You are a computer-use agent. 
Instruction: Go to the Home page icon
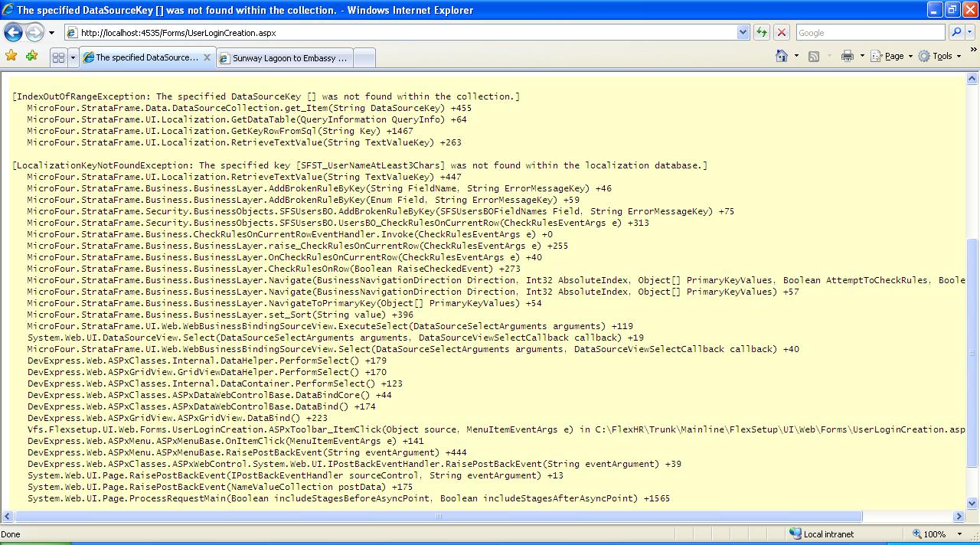tap(782, 56)
